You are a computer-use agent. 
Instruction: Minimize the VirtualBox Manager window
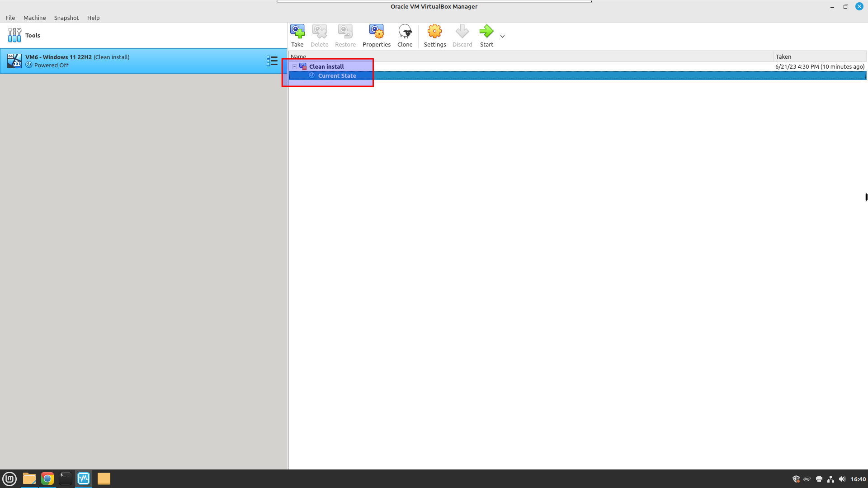(x=832, y=7)
